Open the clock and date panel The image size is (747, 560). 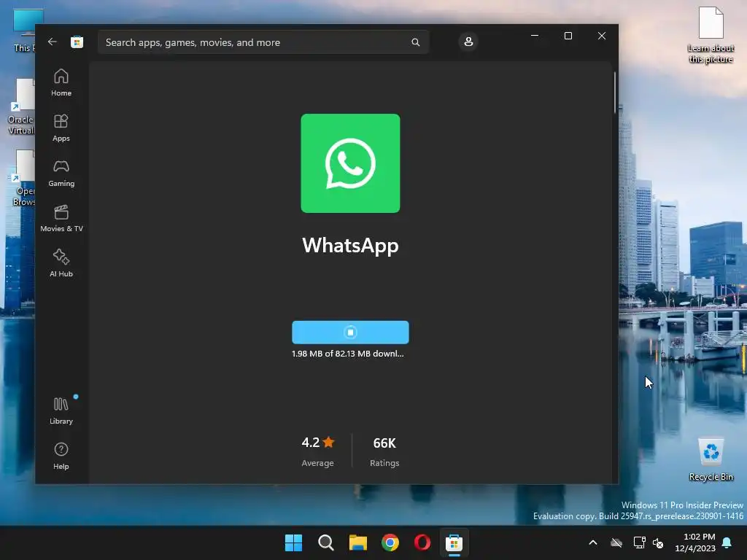[x=695, y=542]
